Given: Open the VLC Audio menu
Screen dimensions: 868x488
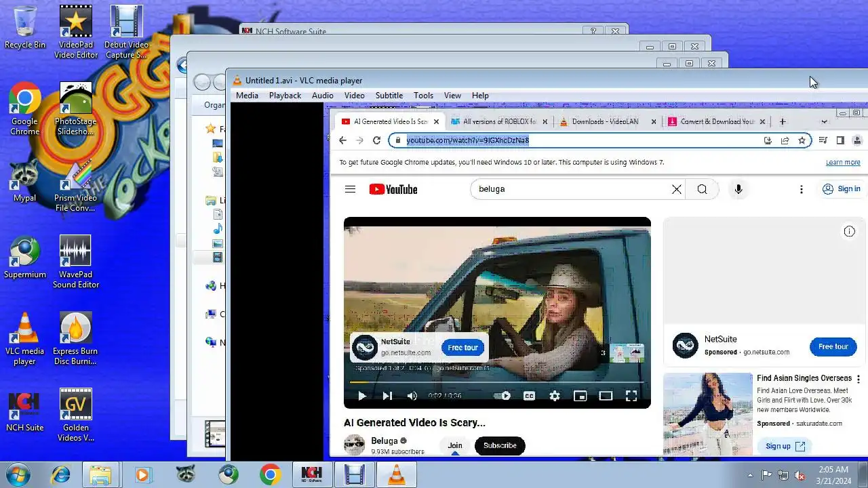Looking at the screenshot, I should 322,96.
